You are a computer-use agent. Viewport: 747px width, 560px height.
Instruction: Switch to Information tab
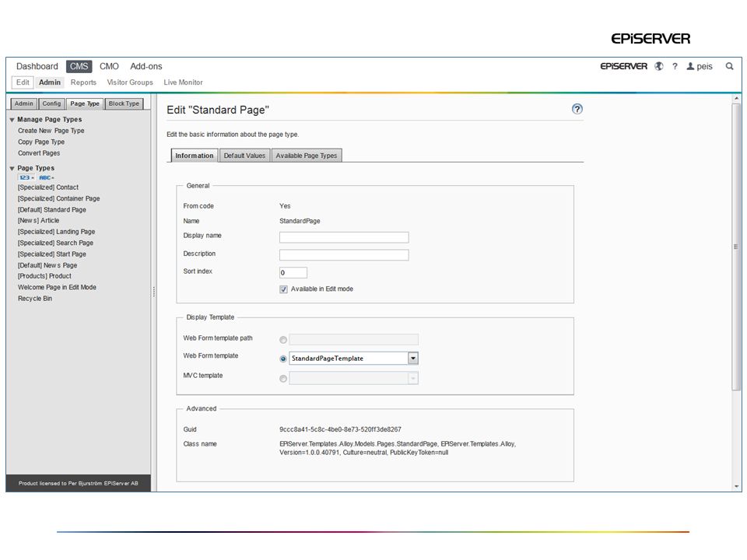[195, 156]
